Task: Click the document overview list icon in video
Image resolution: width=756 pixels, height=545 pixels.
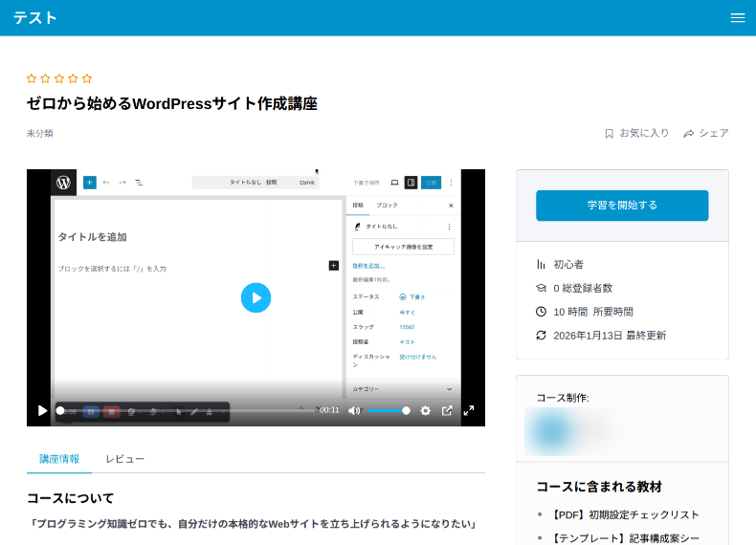Action: click(139, 183)
